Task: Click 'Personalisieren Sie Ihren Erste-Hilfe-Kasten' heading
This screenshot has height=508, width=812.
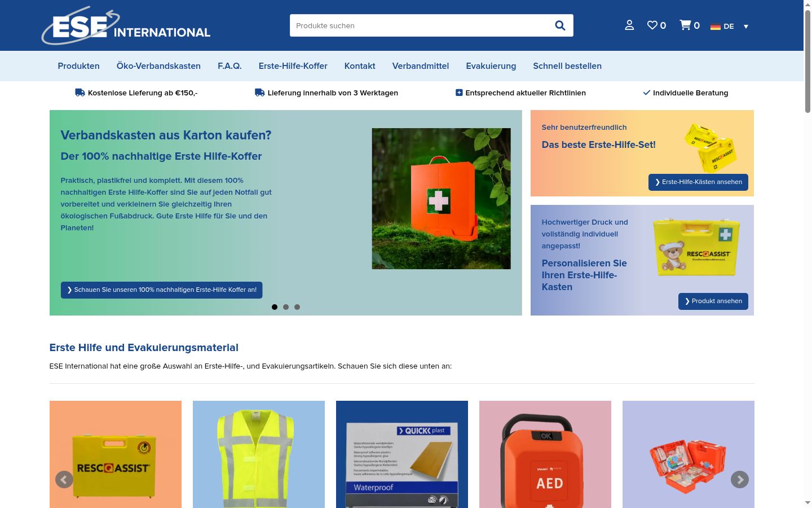Action: 584,275
